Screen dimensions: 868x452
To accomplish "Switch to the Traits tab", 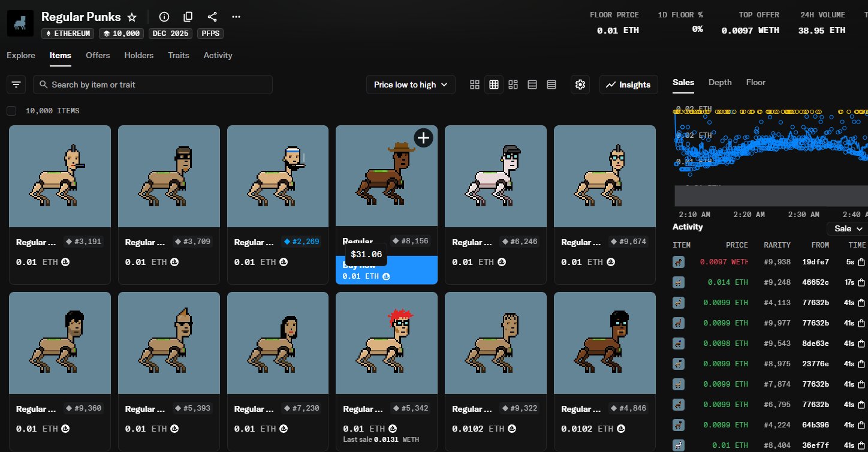I will tap(179, 55).
